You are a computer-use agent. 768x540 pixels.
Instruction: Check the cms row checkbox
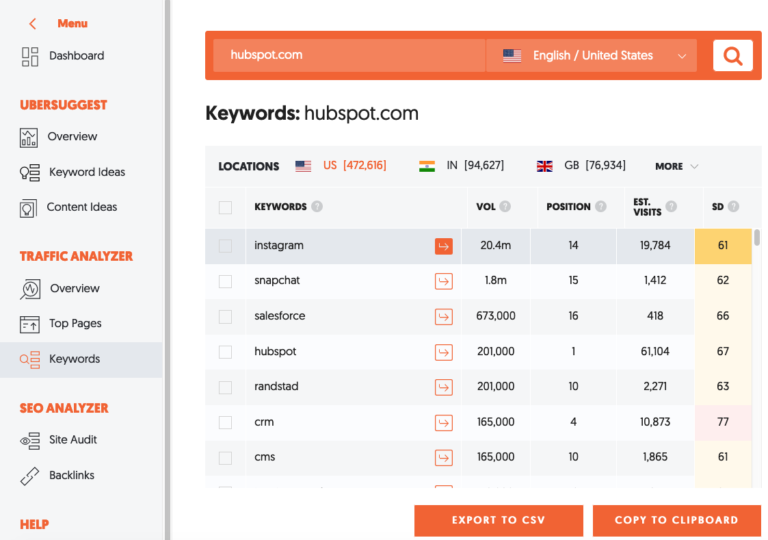[x=225, y=458]
